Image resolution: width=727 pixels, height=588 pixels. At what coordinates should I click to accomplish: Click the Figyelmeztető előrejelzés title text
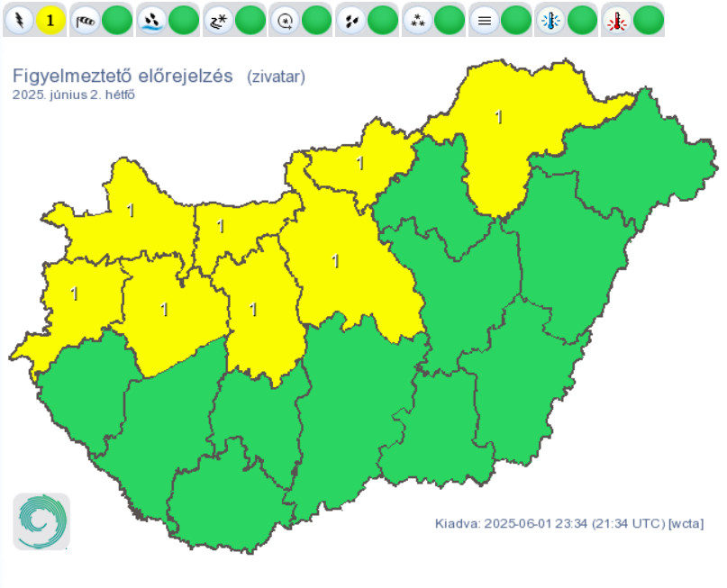click(123, 76)
